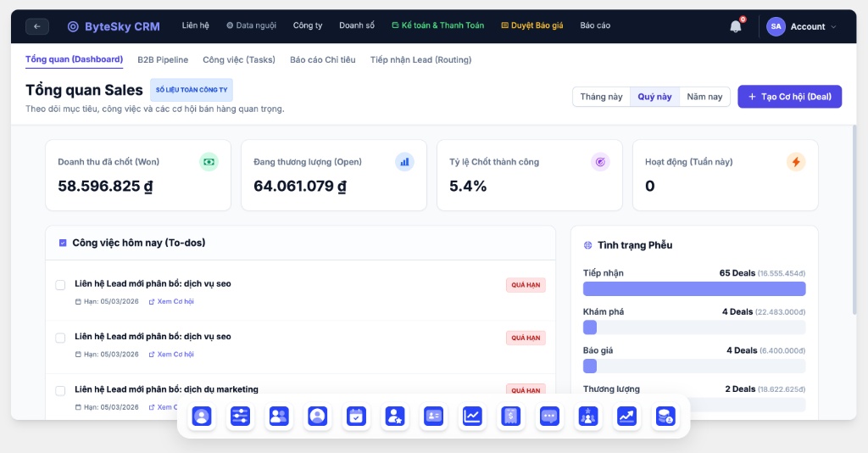Click the lightning icon on the Hoạt động card
868x453 pixels.
796,162
